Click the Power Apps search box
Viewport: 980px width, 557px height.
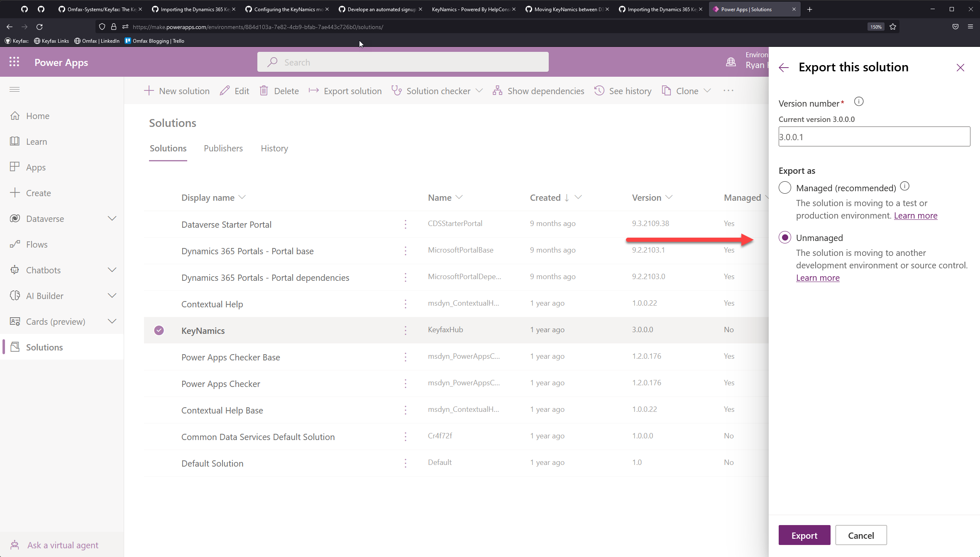tap(403, 62)
